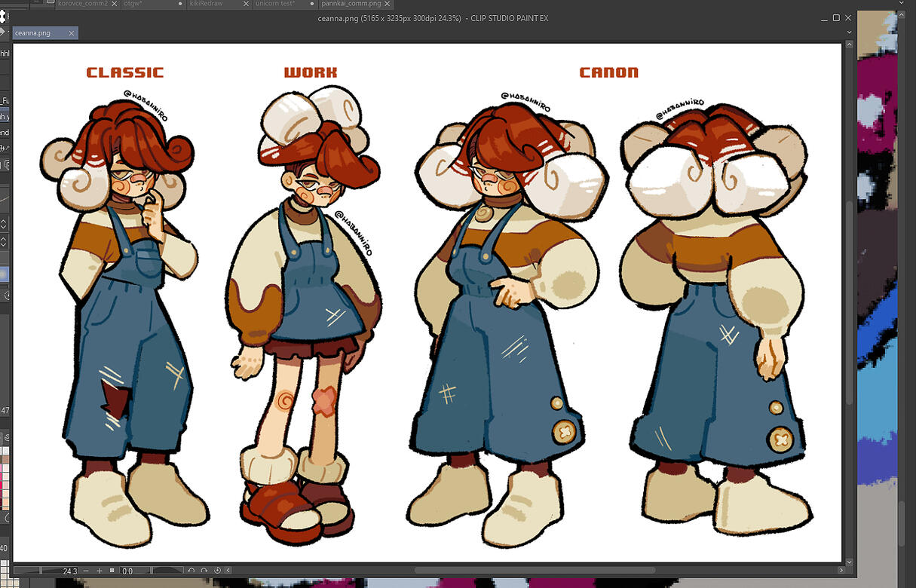Click the fit-to-screen icon on the navigation bar
The height and width of the screenshot is (588, 916).
(112, 571)
